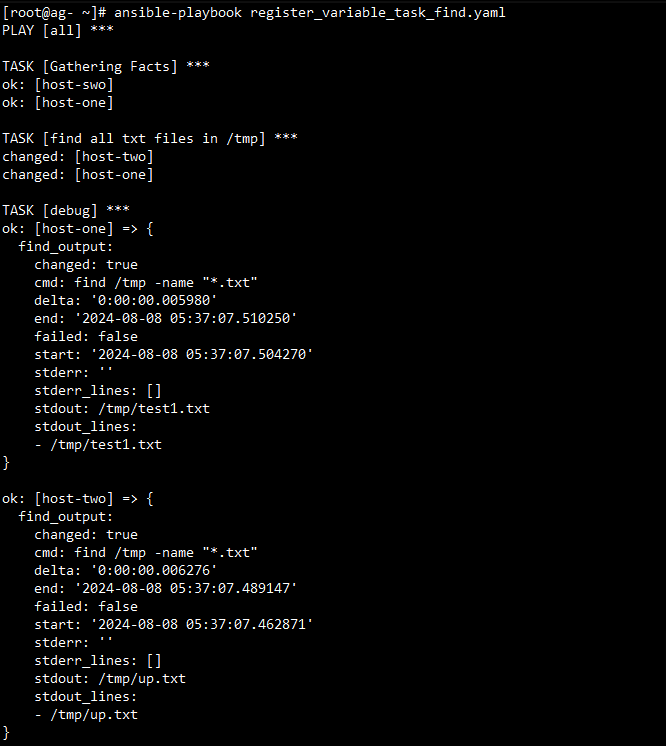Click the TASK [Gathering Facts] header
The height and width of the screenshot is (746, 666).
pyautogui.click(x=106, y=66)
